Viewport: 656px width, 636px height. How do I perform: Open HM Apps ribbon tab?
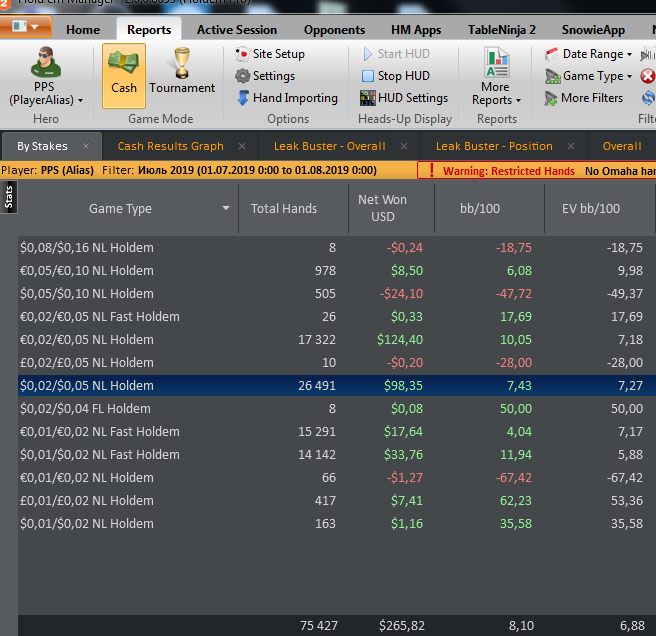(416, 30)
